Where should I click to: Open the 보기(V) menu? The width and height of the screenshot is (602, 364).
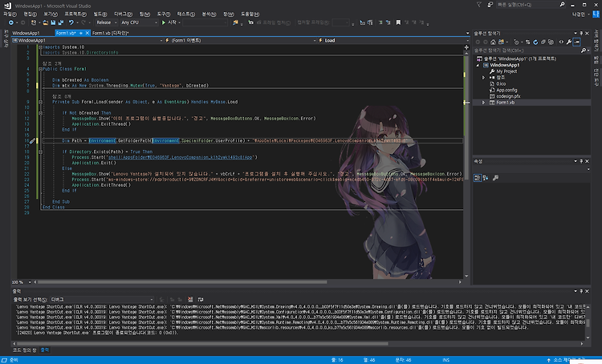(51, 14)
